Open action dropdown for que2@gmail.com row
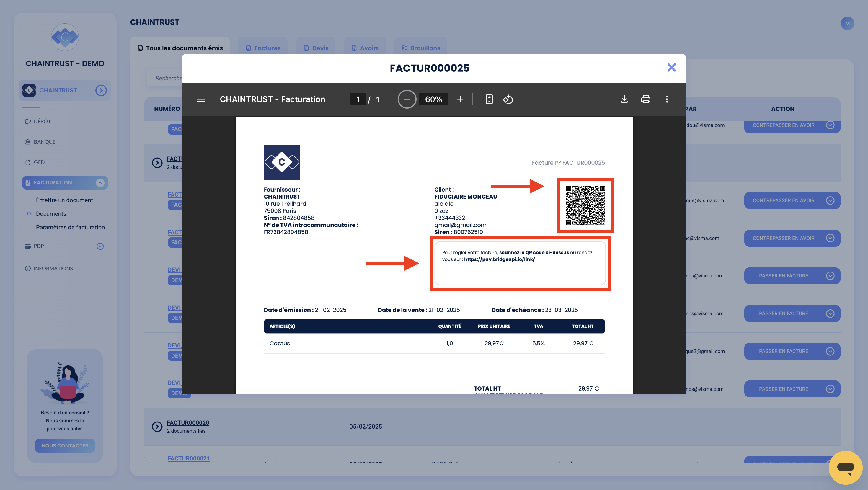 pyautogui.click(x=830, y=351)
